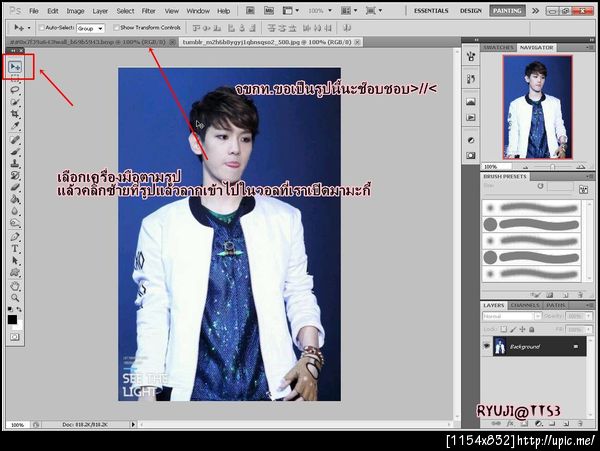This screenshot has width=600, height=451.
Task: Select the Lasso tool
Action: pos(15,90)
